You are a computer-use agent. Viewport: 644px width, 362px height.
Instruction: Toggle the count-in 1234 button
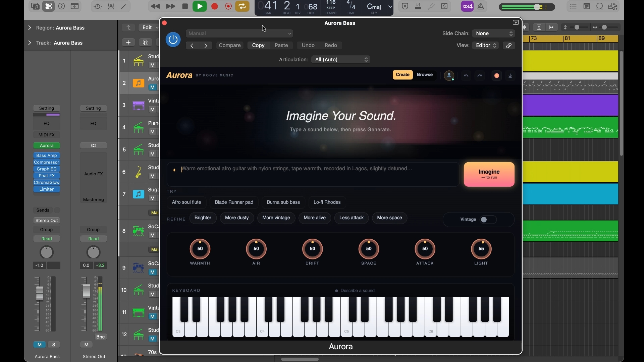(468, 6)
